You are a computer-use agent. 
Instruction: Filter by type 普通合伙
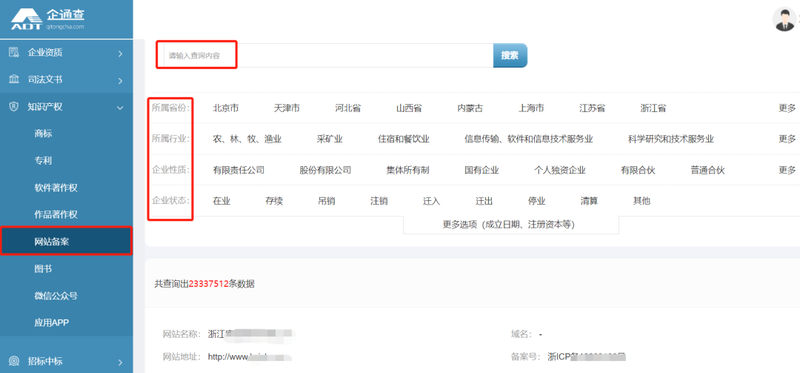coord(708,170)
